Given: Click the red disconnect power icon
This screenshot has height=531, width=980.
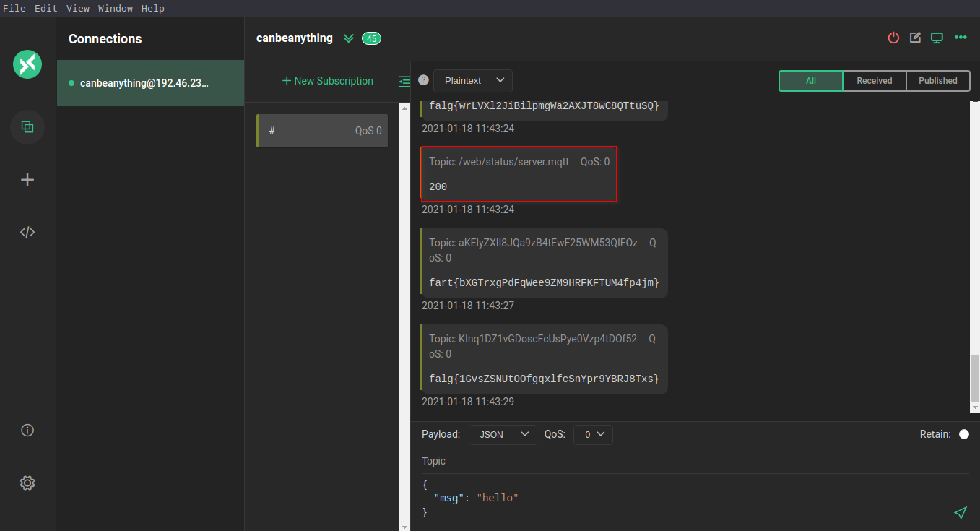Looking at the screenshot, I should click(x=893, y=38).
